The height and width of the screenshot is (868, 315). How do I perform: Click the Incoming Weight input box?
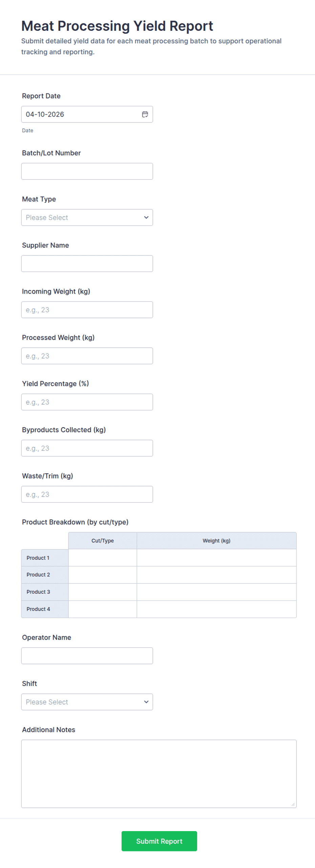87,310
